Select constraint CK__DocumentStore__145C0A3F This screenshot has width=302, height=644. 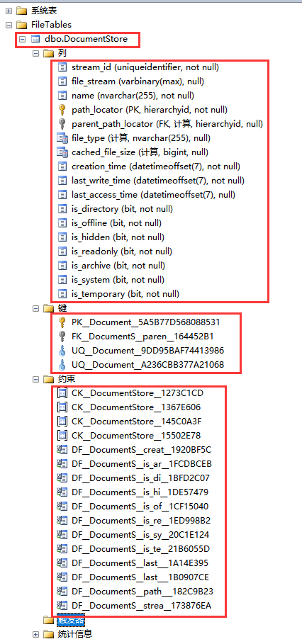[x=136, y=422]
